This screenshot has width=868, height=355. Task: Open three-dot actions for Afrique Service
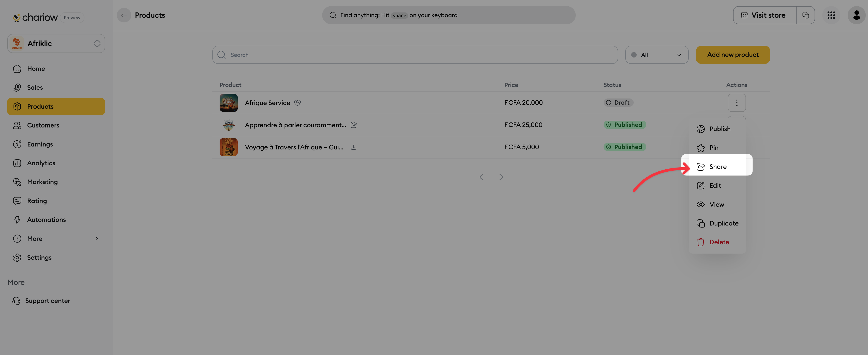(x=737, y=103)
